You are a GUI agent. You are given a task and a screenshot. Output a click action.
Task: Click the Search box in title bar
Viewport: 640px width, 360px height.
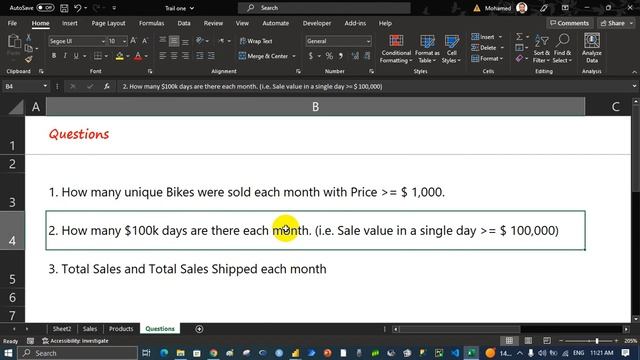click(x=324, y=8)
